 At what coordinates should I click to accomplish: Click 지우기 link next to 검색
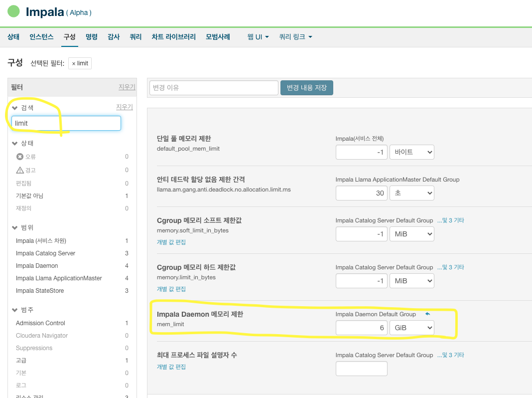point(125,107)
